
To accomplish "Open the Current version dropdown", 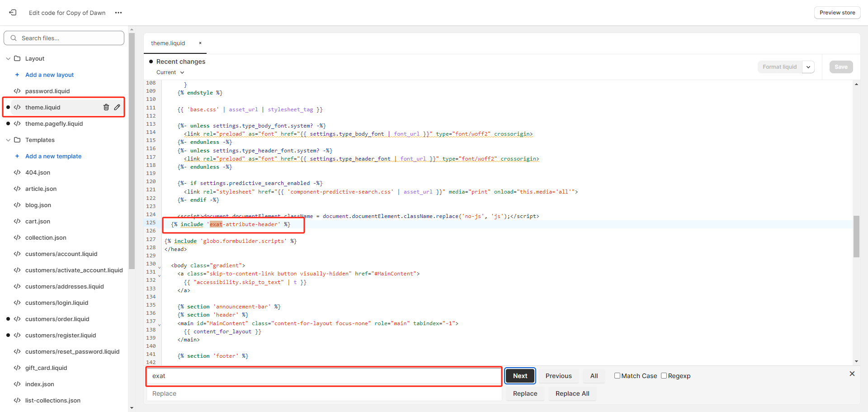I will click(170, 72).
